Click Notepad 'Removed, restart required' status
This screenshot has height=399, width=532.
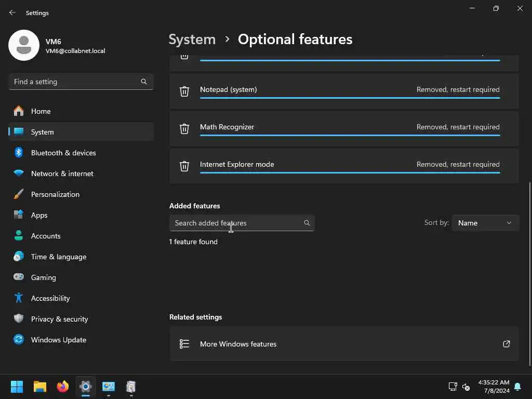(458, 89)
